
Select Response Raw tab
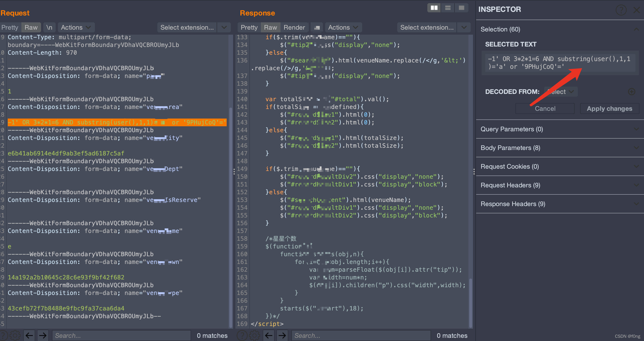(x=270, y=28)
